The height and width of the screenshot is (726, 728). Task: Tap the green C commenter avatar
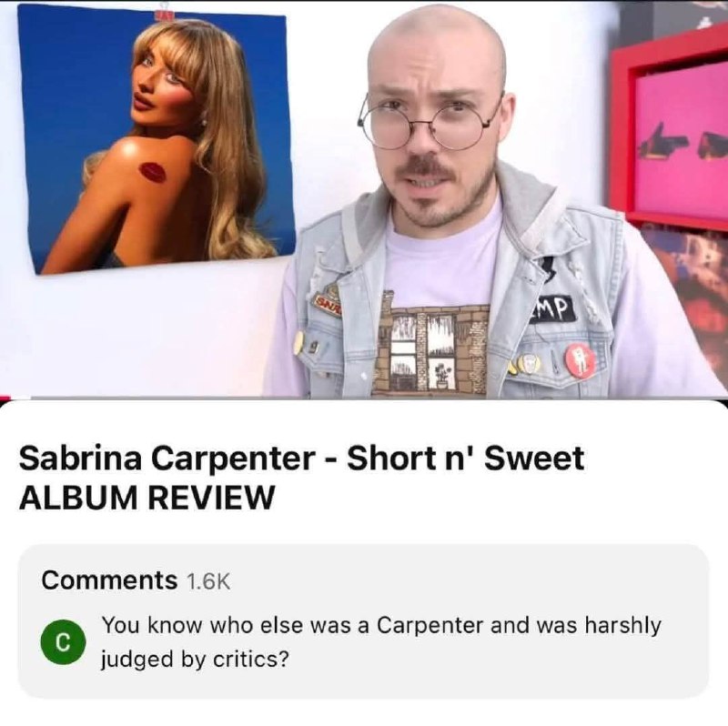click(x=63, y=641)
